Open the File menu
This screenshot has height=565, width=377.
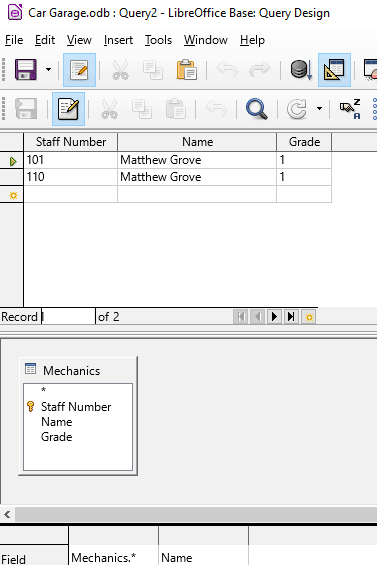(14, 40)
